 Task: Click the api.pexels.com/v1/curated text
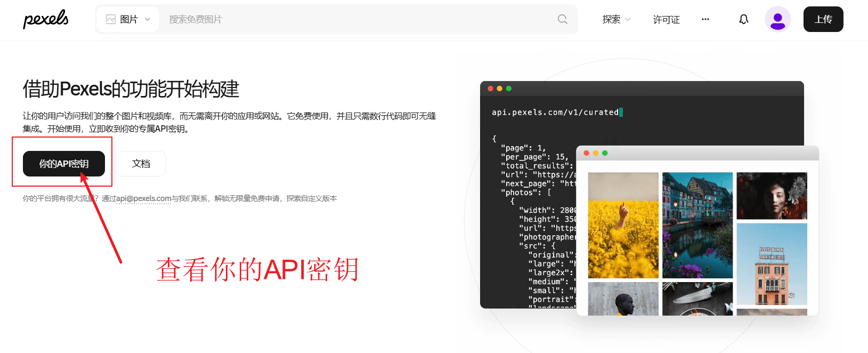pyautogui.click(x=555, y=113)
